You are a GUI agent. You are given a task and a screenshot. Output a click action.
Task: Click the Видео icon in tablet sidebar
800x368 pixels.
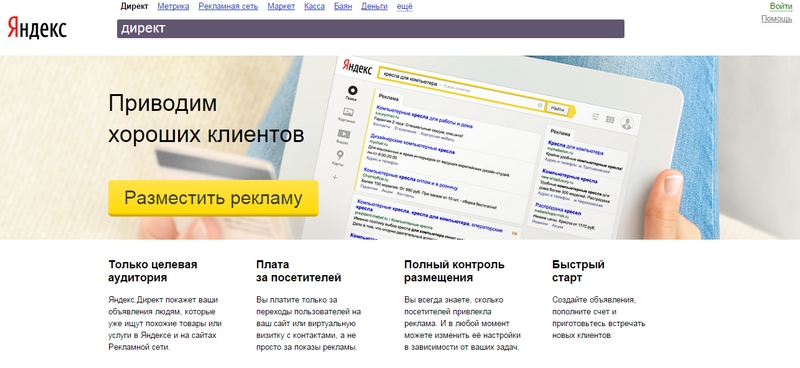pos(344,134)
